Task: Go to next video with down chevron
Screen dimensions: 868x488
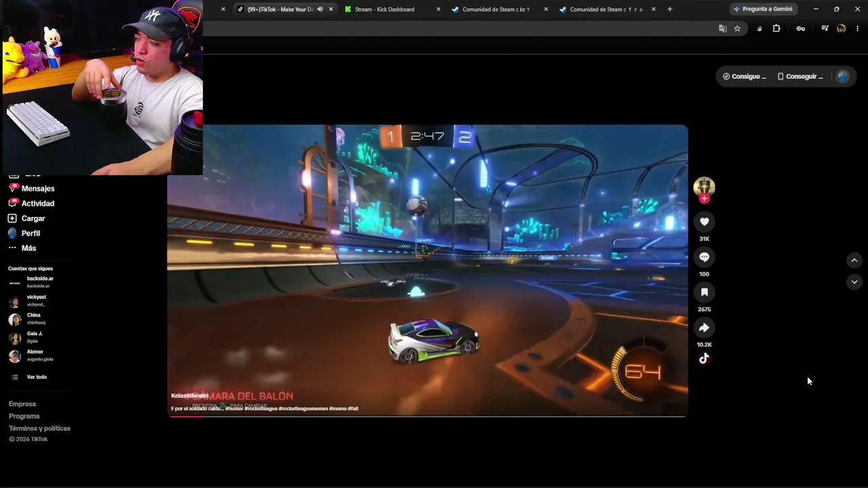Action: click(x=854, y=282)
